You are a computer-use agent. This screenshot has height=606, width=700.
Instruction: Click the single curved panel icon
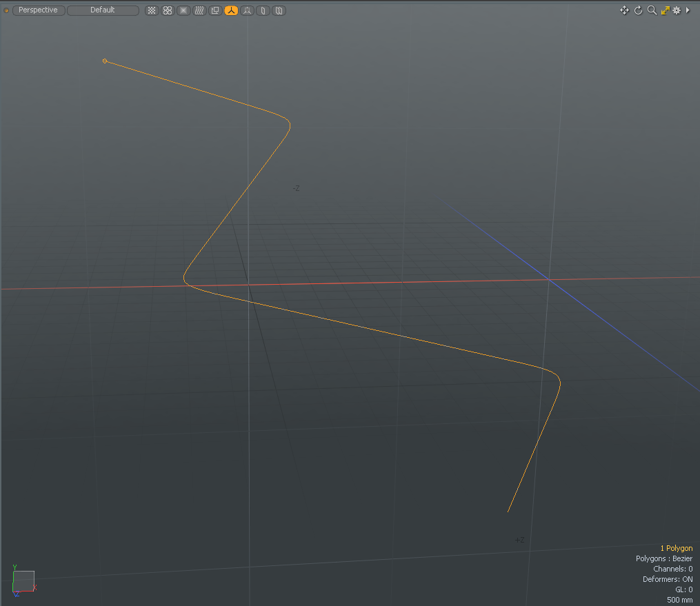(263, 10)
